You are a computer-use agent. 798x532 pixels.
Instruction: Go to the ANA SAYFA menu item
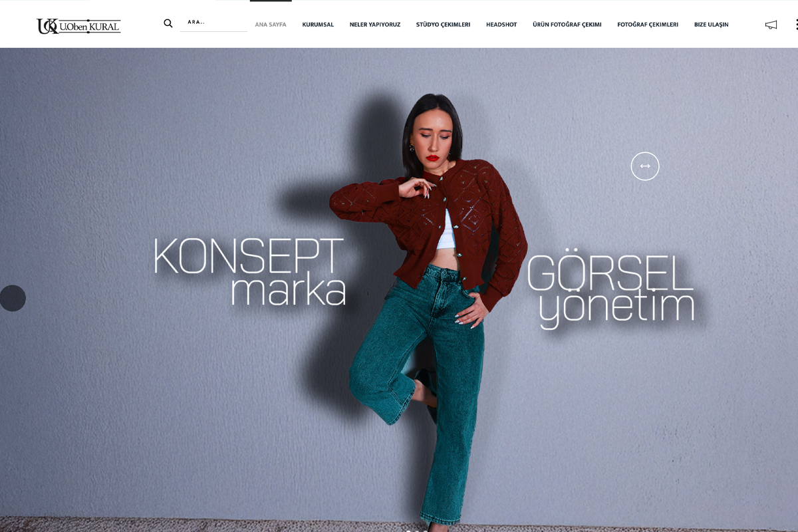(x=271, y=25)
